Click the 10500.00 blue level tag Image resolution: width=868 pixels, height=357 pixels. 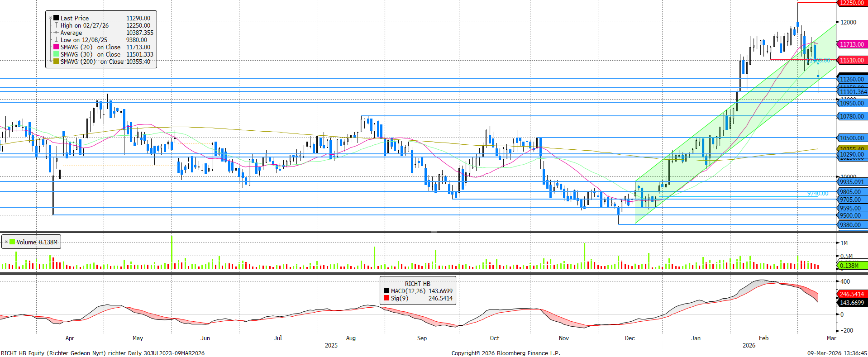click(x=851, y=138)
